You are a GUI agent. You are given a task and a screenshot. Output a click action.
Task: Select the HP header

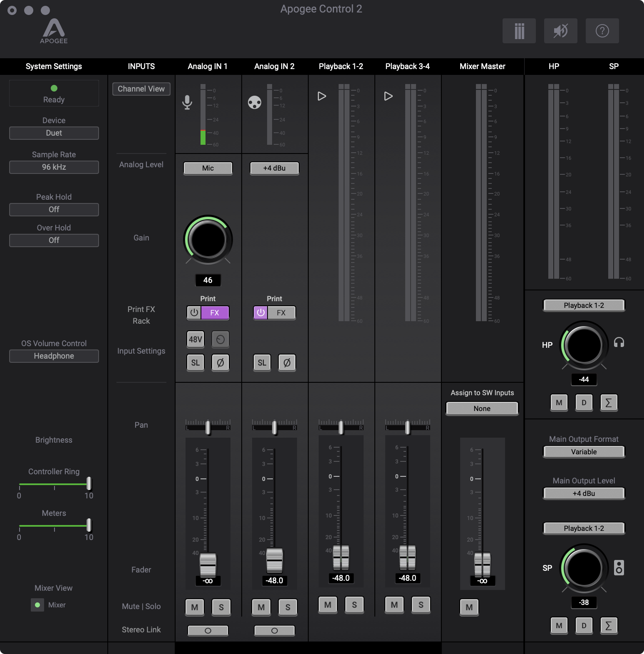554,66
